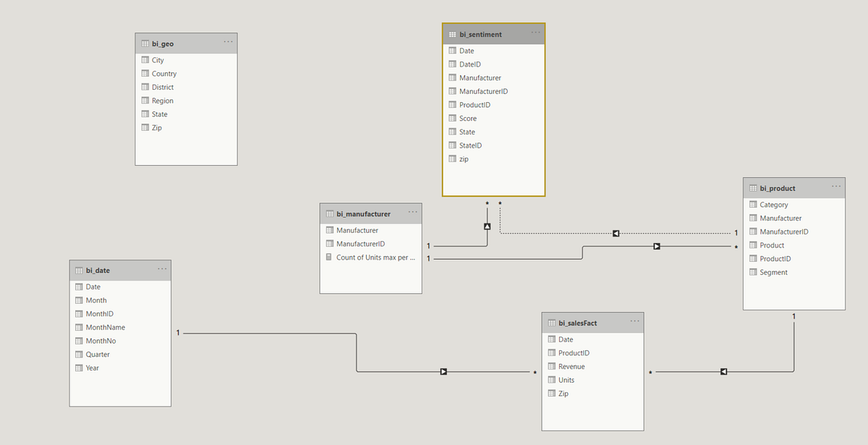Open the More options menu on bi_sentiment
The height and width of the screenshot is (445, 868).
coord(535,32)
